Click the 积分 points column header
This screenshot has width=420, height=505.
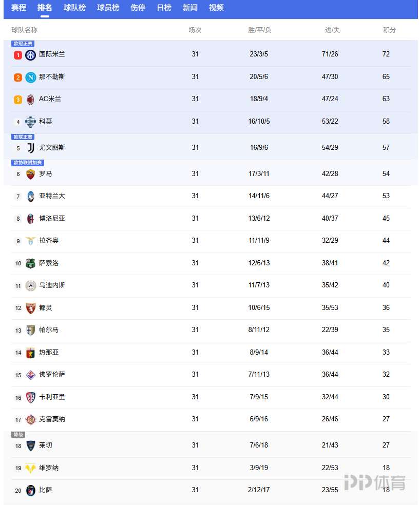pos(389,30)
